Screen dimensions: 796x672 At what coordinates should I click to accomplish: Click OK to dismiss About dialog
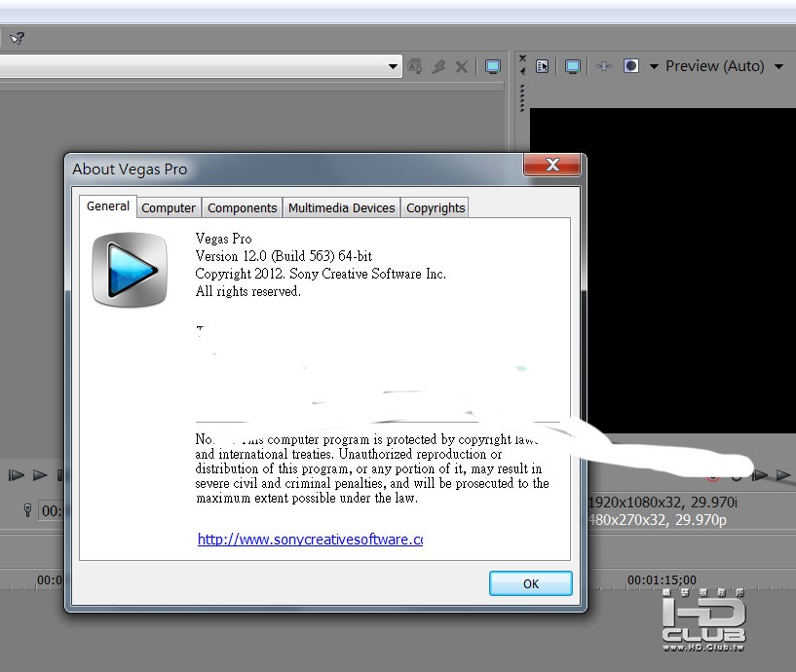pyautogui.click(x=530, y=583)
